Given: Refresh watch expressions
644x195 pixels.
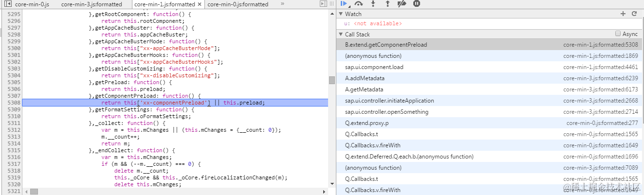Looking at the screenshot, I should (634, 14).
